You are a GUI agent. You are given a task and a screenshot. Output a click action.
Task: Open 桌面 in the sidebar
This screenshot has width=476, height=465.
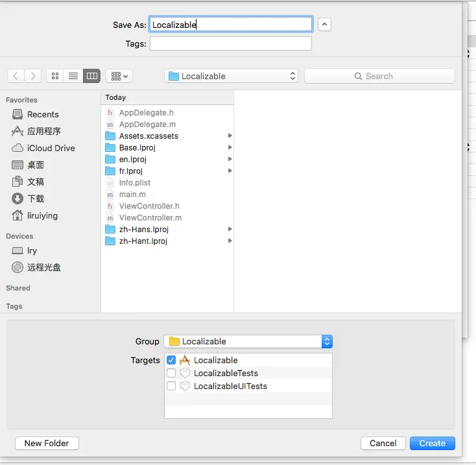(28, 165)
